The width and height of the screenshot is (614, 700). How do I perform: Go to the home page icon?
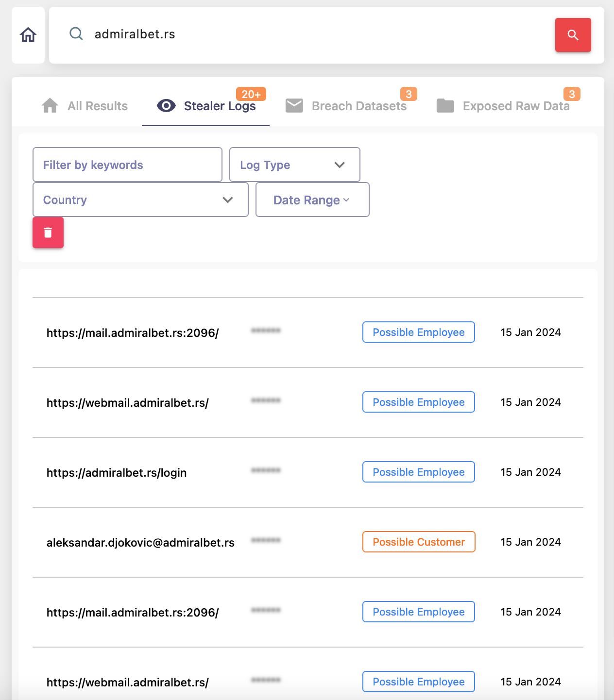(x=28, y=35)
